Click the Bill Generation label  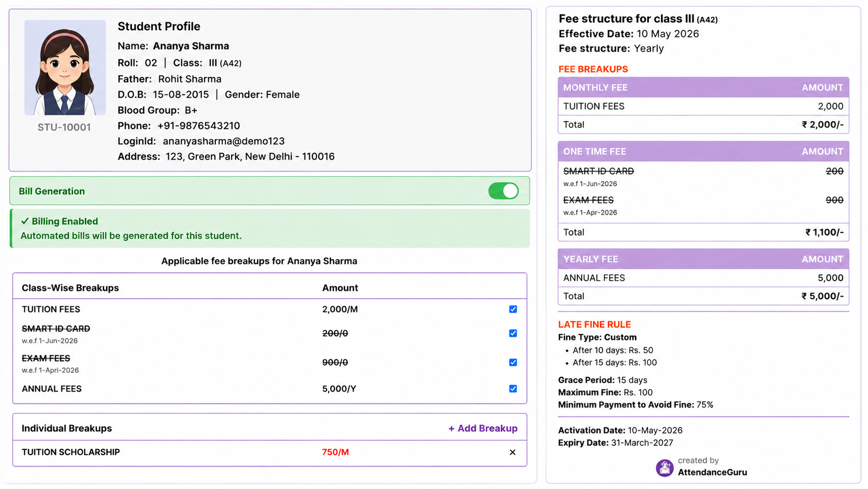[52, 191]
